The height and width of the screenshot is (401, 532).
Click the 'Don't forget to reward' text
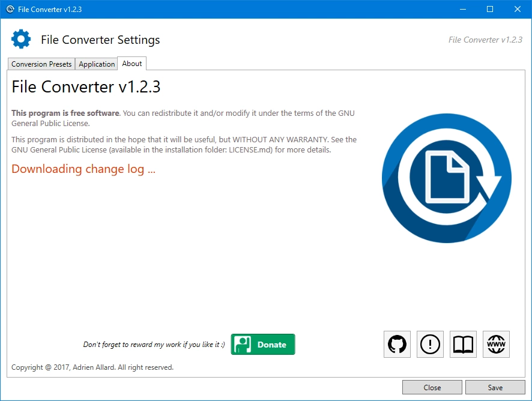[x=154, y=345]
